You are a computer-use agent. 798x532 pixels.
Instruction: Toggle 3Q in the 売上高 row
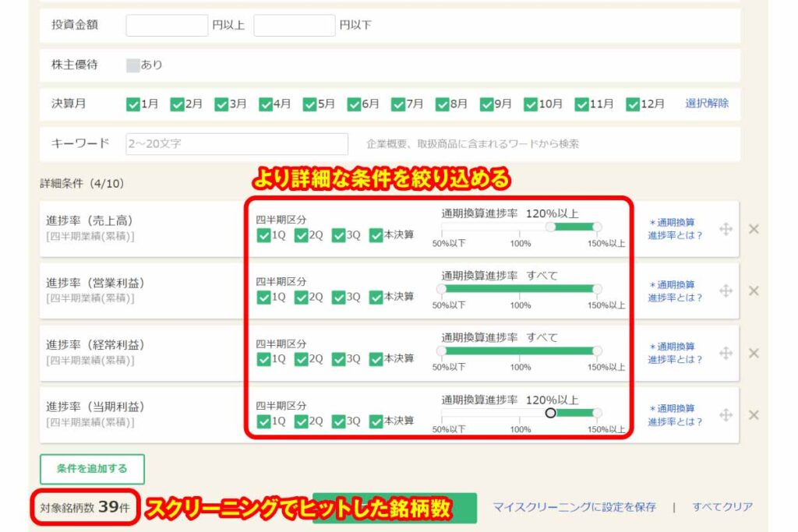[x=338, y=235]
